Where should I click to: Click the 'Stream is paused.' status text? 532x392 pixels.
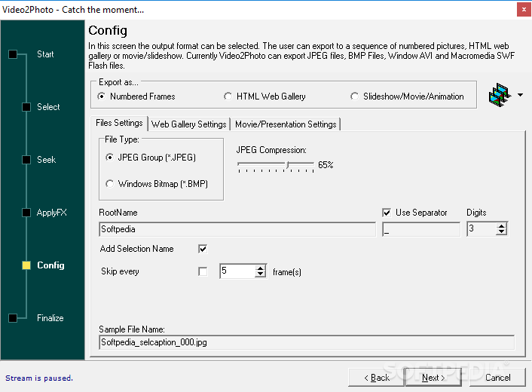(39, 378)
